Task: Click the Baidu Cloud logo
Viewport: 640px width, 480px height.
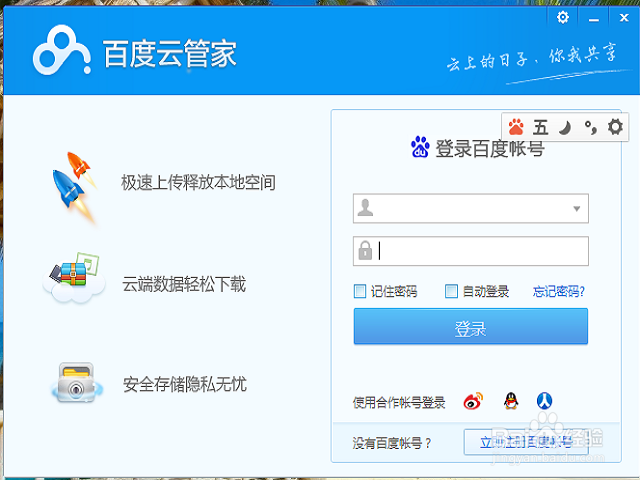Action: pyautogui.click(x=62, y=50)
